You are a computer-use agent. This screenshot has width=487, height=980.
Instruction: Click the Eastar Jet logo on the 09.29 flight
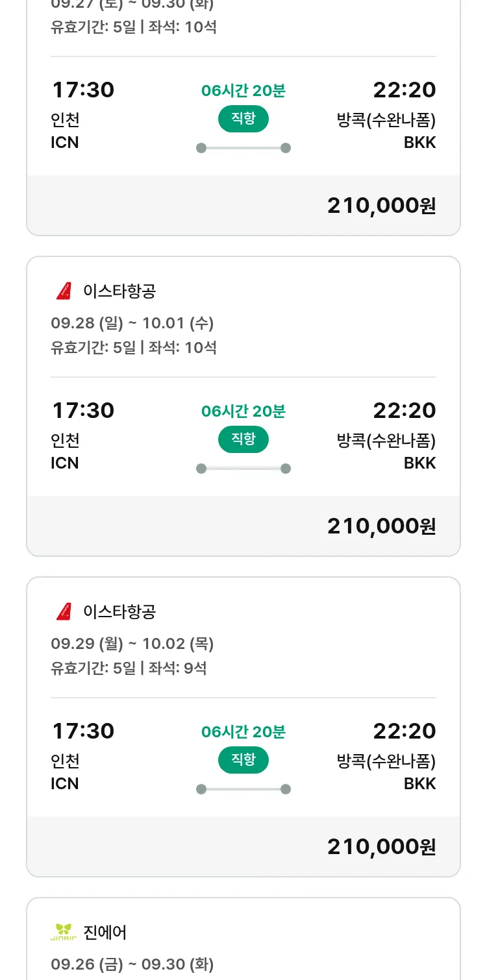click(x=64, y=612)
